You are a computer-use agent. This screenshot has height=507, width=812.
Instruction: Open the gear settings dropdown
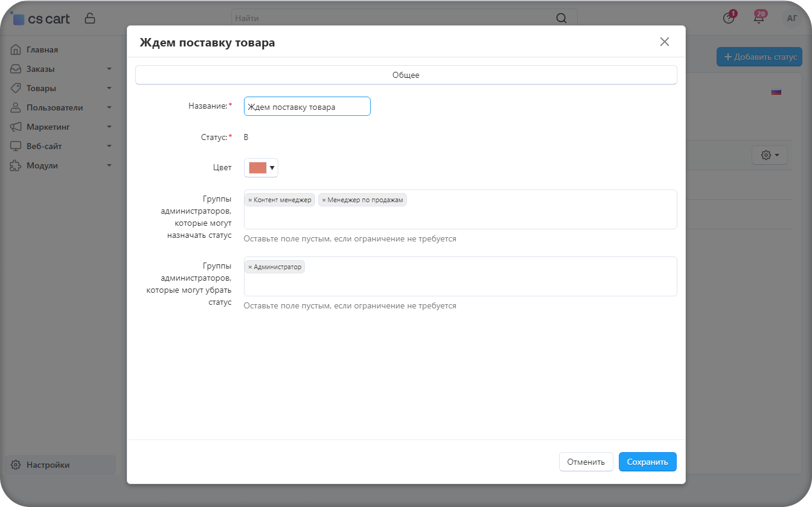[x=769, y=155]
